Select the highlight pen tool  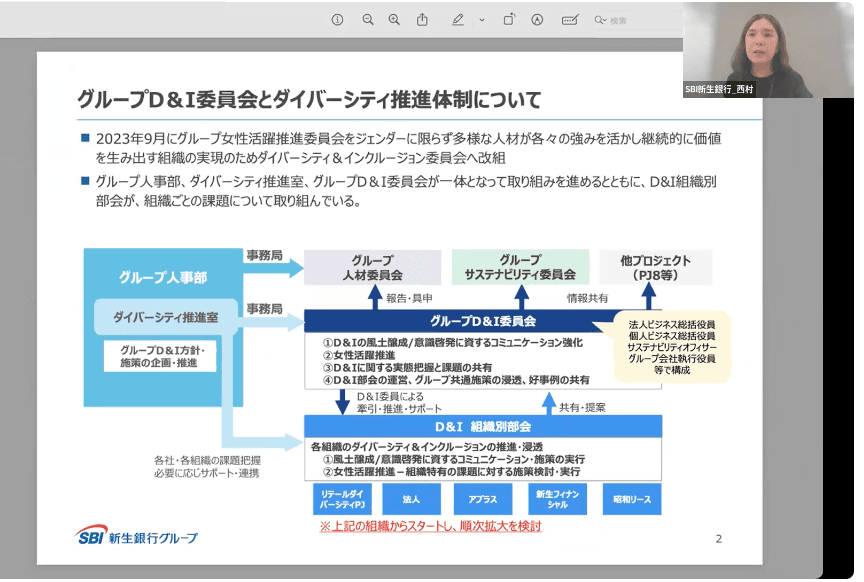[458, 19]
